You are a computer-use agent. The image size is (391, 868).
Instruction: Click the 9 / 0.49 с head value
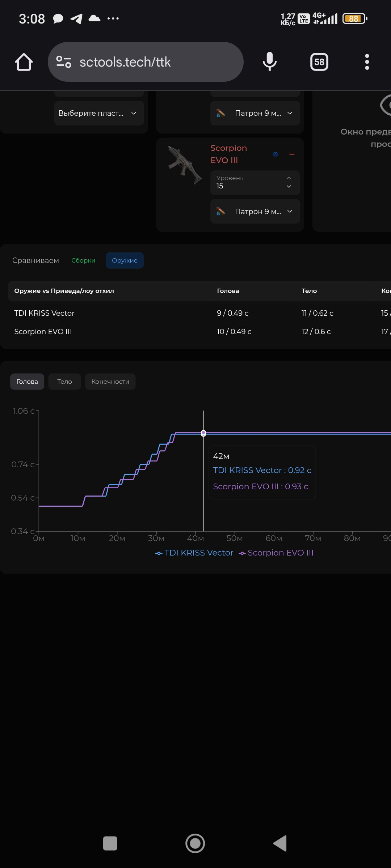pyautogui.click(x=233, y=313)
